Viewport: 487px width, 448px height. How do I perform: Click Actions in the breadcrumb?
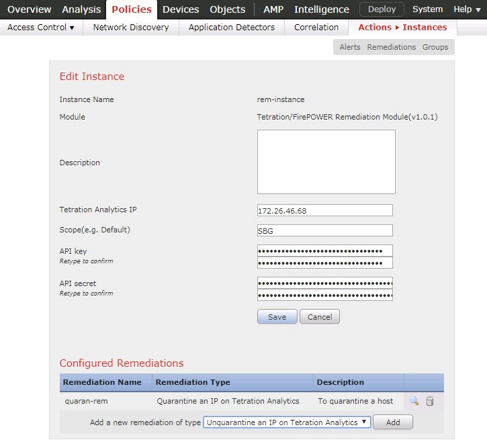375,28
